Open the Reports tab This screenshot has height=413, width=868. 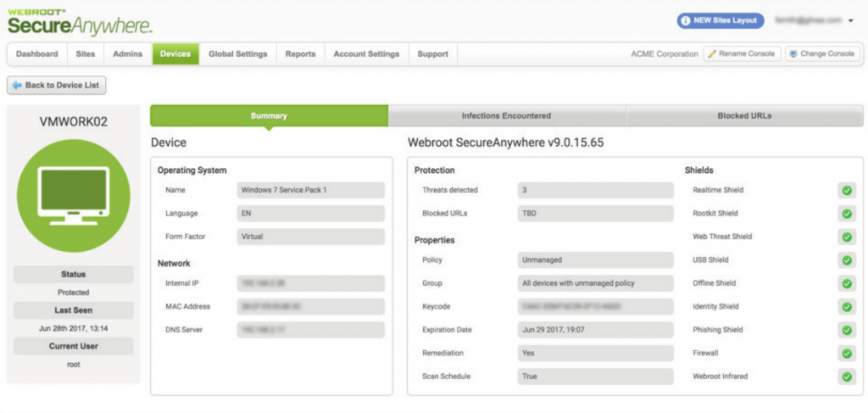[x=301, y=54]
